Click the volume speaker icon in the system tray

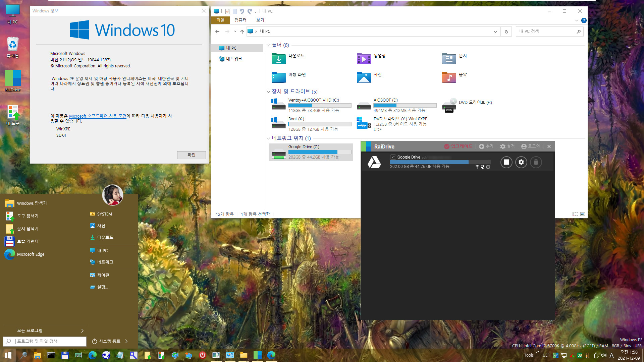[604, 355]
